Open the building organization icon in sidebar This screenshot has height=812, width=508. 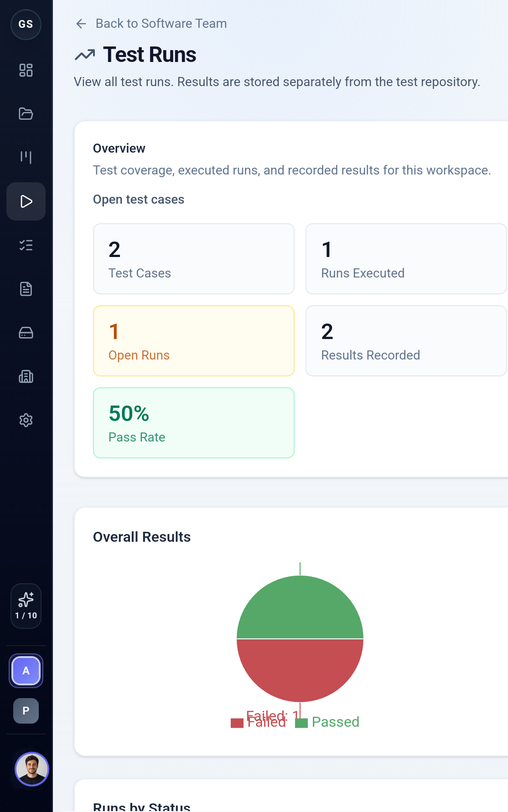pyautogui.click(x=26, y=376)
